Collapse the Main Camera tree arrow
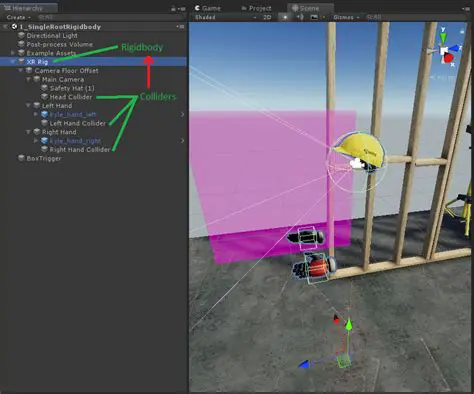The image size is (474, 394). [x=28, y=79]
